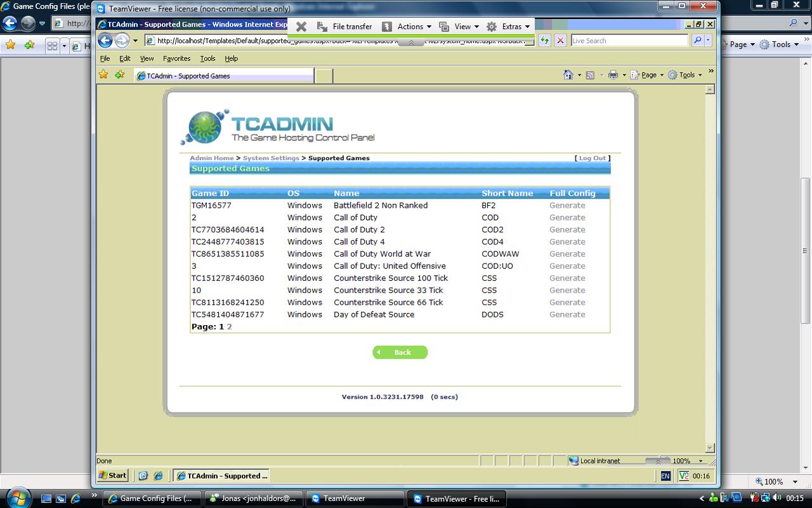
Task: Click Generate for Call of Duty World at War
Action: point(567,253)
